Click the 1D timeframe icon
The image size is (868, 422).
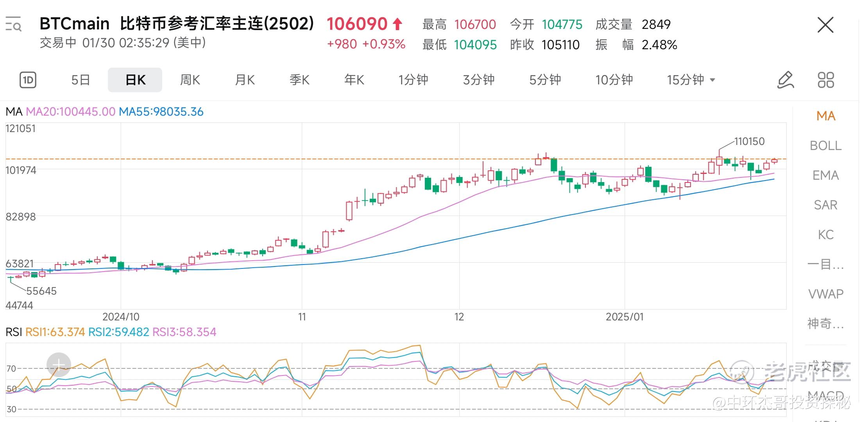(28, 80)
